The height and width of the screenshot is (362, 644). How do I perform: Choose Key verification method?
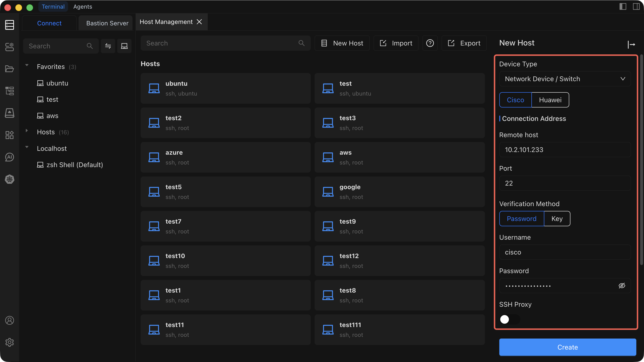click(557, 219)
